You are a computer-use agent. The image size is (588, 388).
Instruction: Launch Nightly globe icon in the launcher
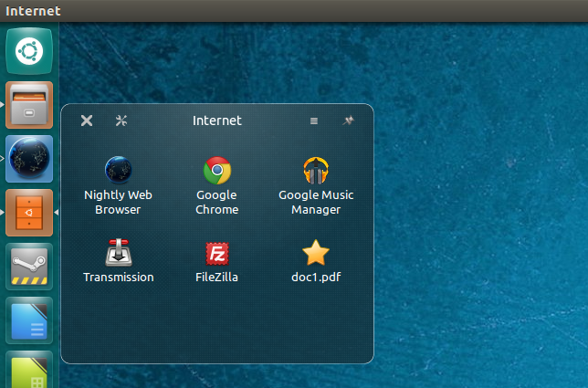click(x=29, y=159)
